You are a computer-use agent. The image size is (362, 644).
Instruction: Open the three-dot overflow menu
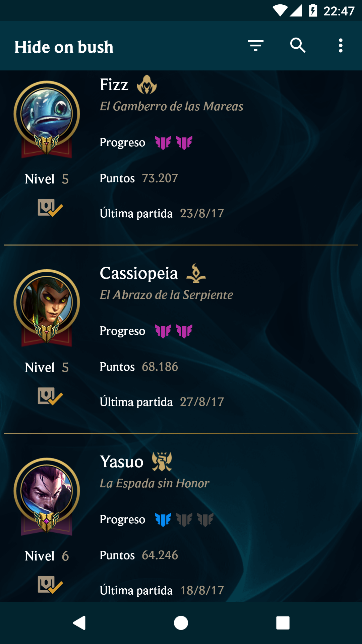(341, 46)
